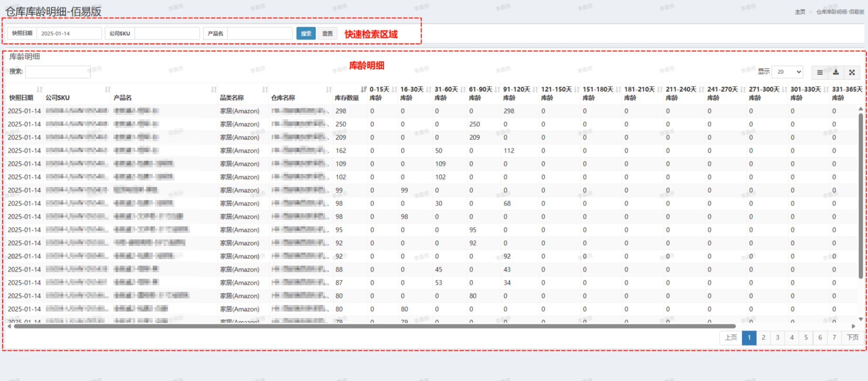Open the 显示 page size dropdown

pos(787,72)
